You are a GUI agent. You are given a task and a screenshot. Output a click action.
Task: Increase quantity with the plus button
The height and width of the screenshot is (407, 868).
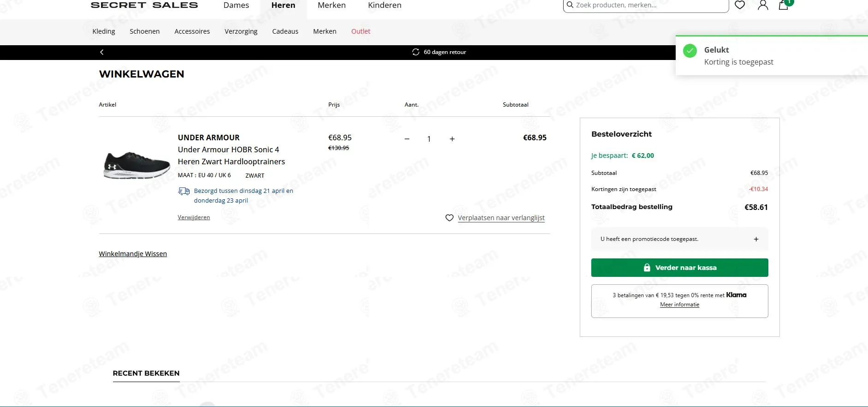pyautogui.click(x=452, y=139)
